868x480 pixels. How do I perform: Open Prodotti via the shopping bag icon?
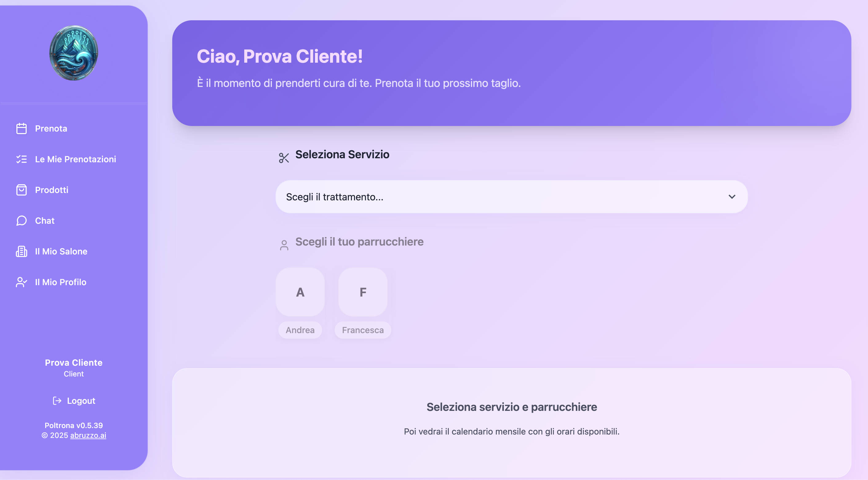click(22, 190)
